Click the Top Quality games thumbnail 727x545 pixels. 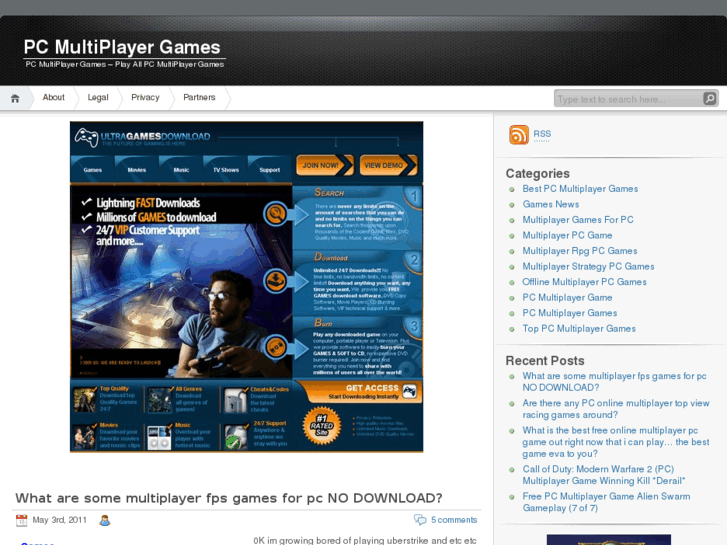84,400
